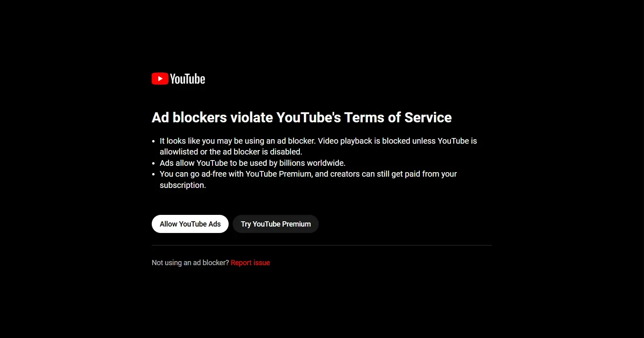Click the YouTube wordmark beside the logo
The image size is (644, 338).
tap(188, 79)
